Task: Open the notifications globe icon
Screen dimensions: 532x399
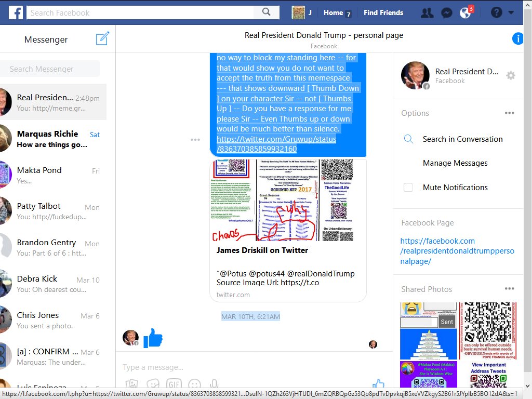Action: tap(465, 13)
